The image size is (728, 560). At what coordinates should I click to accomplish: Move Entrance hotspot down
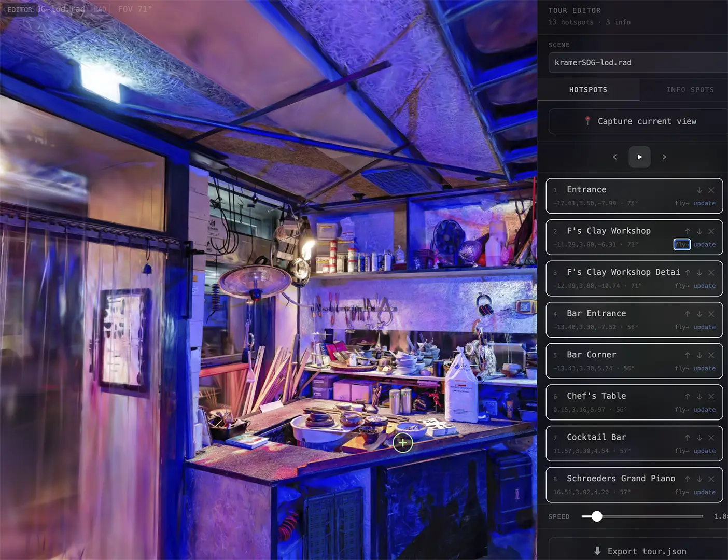point(699,190)
